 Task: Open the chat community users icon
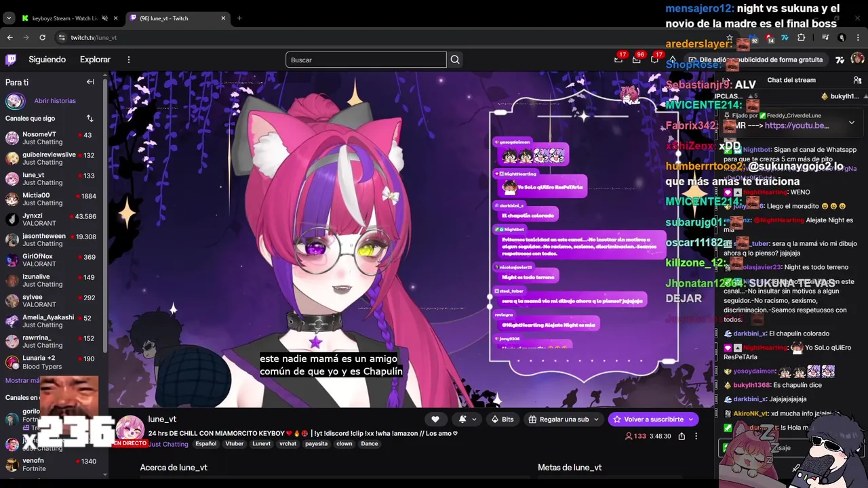point(857,80)
